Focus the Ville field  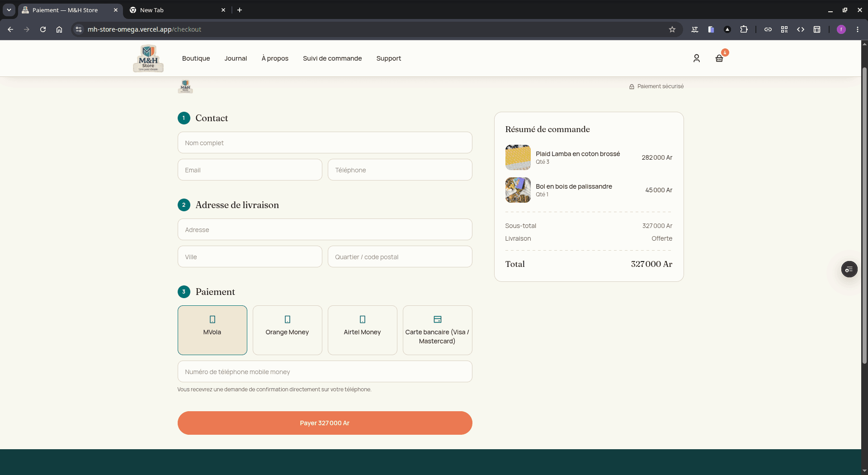(x=250, y=257)
